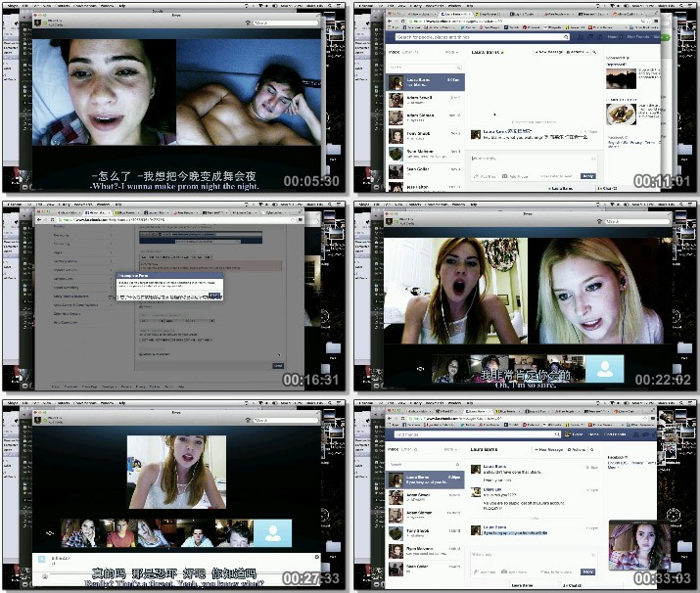Click browser back arrow in 00:16:31 frame

click(x=39, y=219)
